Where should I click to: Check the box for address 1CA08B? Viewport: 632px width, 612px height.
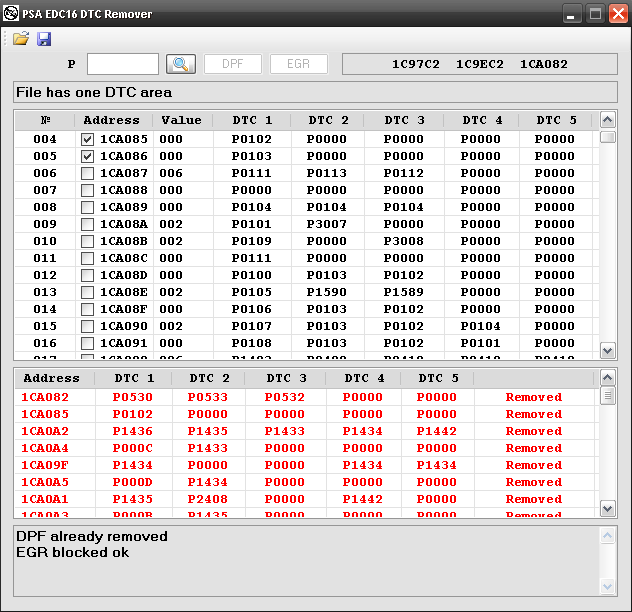(87, 241)
